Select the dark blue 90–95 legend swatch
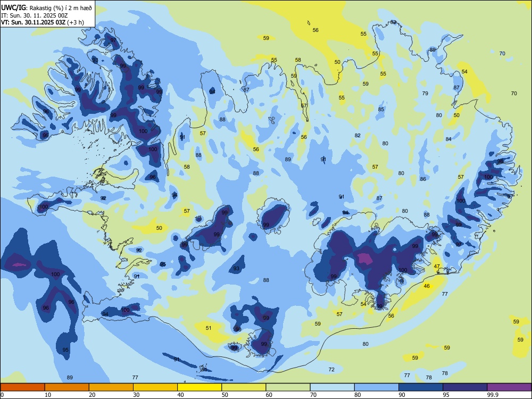The height and width of the screenshot is (399, 532). click(421, 387)
